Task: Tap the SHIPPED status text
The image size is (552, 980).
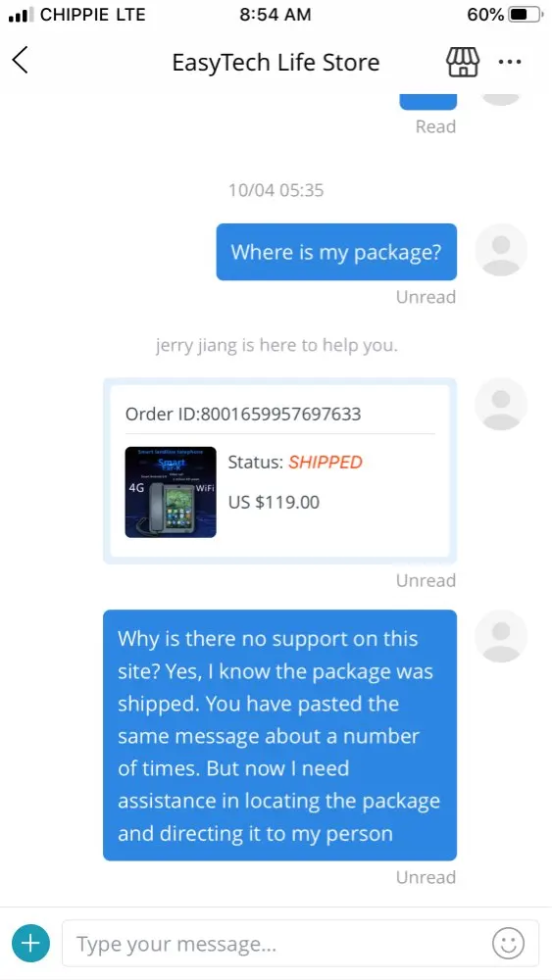Action: [326, 463]
